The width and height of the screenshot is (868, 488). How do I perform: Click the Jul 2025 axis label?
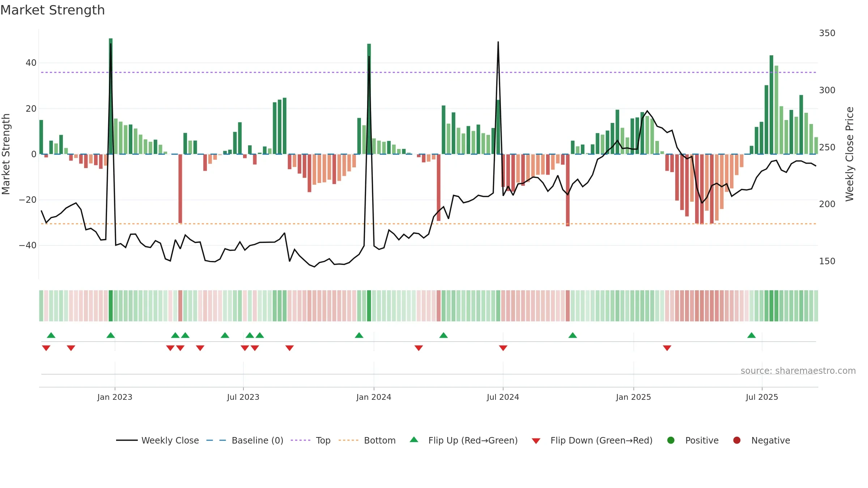(x=762, y=397)
